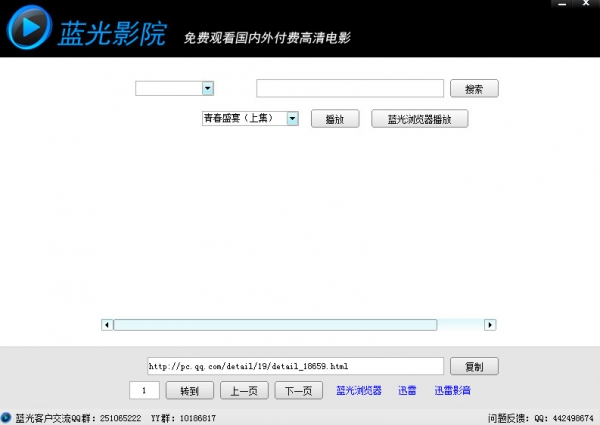Viewport: 600px width, 425px height.
Task: Open the 蓝光浏览器 link
Action: point(359,390)
